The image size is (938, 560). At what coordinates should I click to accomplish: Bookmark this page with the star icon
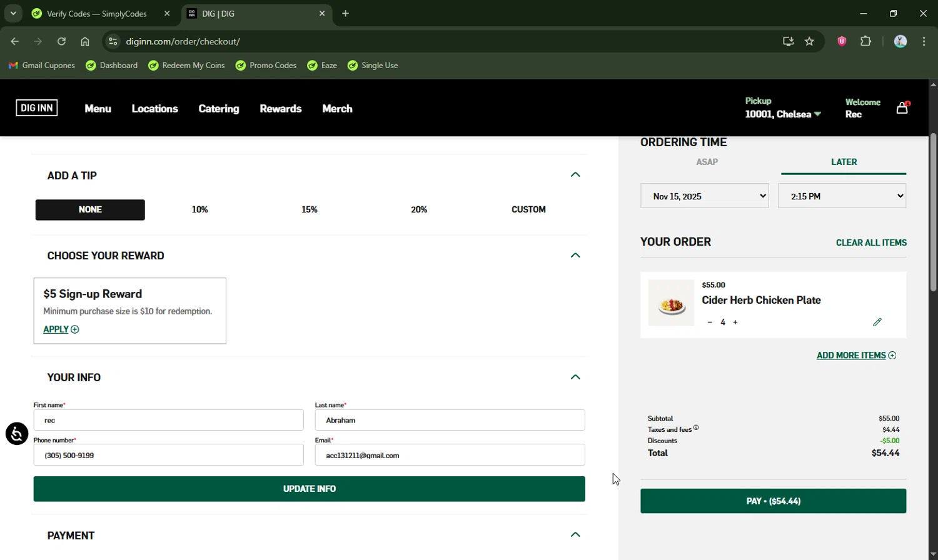809,41
